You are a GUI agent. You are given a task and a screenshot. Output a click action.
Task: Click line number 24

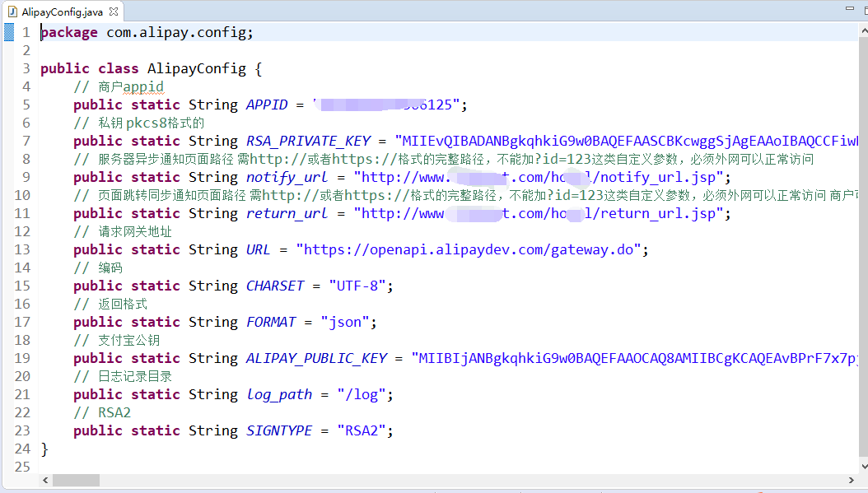tap(22, 449)
